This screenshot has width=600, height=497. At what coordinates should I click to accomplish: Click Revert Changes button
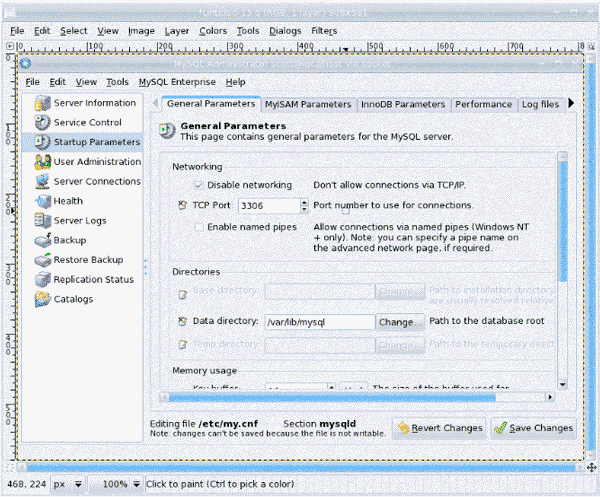[439, 428]
